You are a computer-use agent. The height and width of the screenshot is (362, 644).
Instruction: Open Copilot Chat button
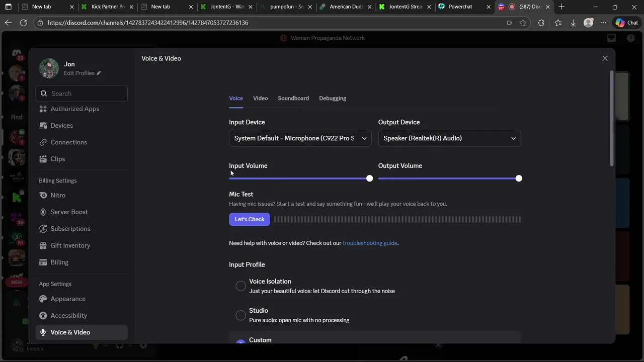[626, 23]
